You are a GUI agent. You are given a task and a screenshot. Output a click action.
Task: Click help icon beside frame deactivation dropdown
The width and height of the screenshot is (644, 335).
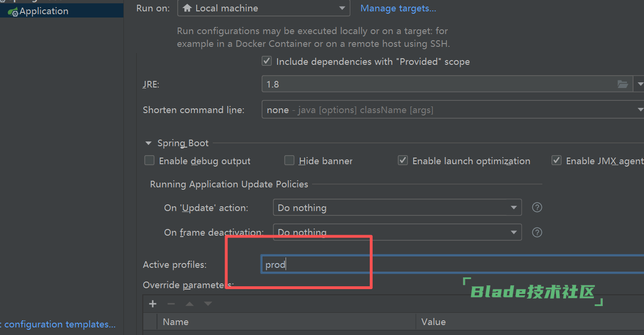(x=537, y=232)
